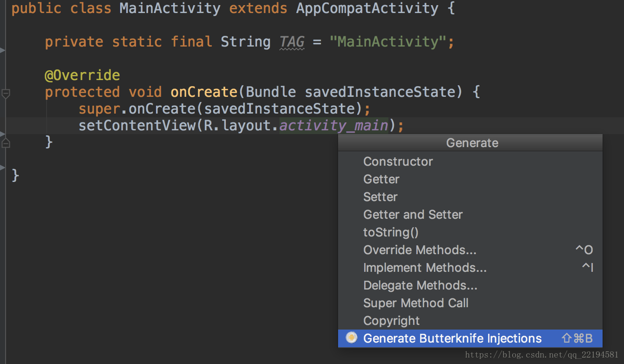Choose Implement Methods from Generate menu
This screenshot has width=624, height=364.
(x=425, y=268)
